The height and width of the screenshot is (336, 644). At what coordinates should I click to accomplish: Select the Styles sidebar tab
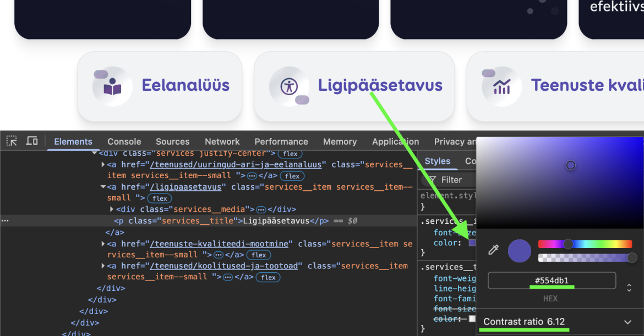pyautogui.click(x=438, y=161)
